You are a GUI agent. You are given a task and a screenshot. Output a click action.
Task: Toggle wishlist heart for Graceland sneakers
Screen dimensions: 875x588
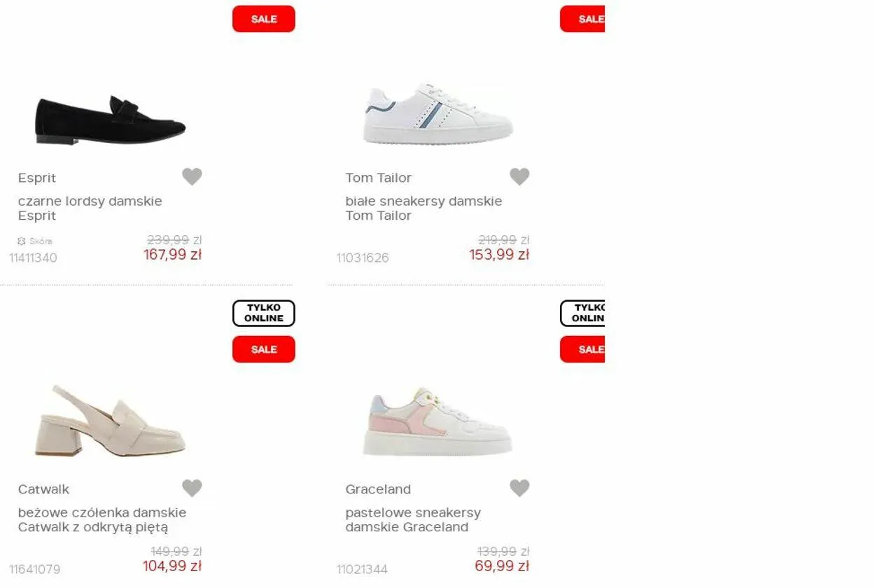click(519, 488)
